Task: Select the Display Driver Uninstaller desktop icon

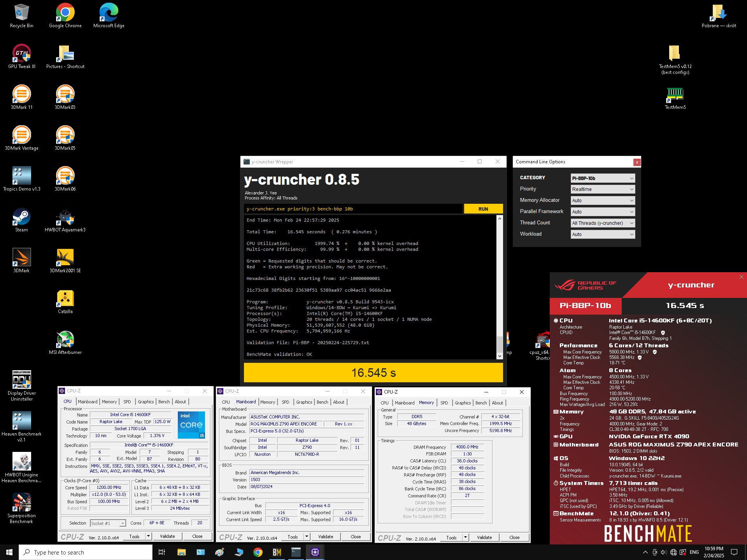Action: [x=21, y=386]
